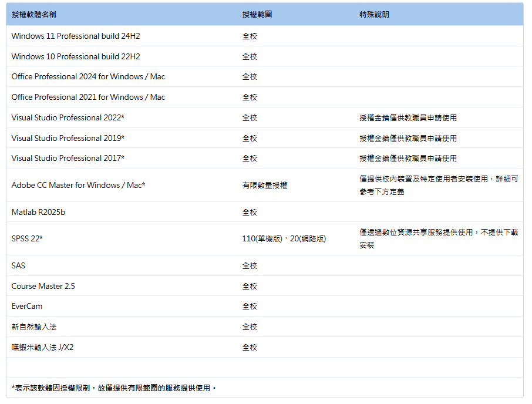Screen dimensions: 532x404
Task: Click 全校 in the Office Professional 2024 row
Action: tap(250, 77)
